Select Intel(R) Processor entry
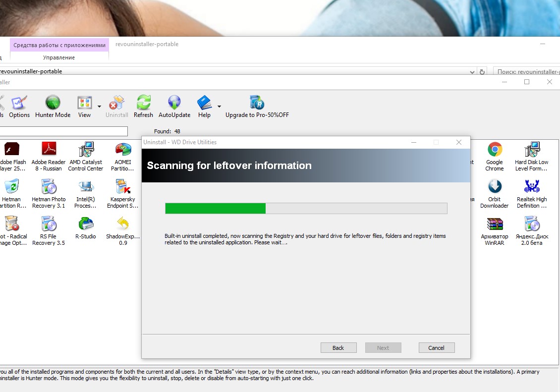560x392 pixels. click(x=85, y=193)
